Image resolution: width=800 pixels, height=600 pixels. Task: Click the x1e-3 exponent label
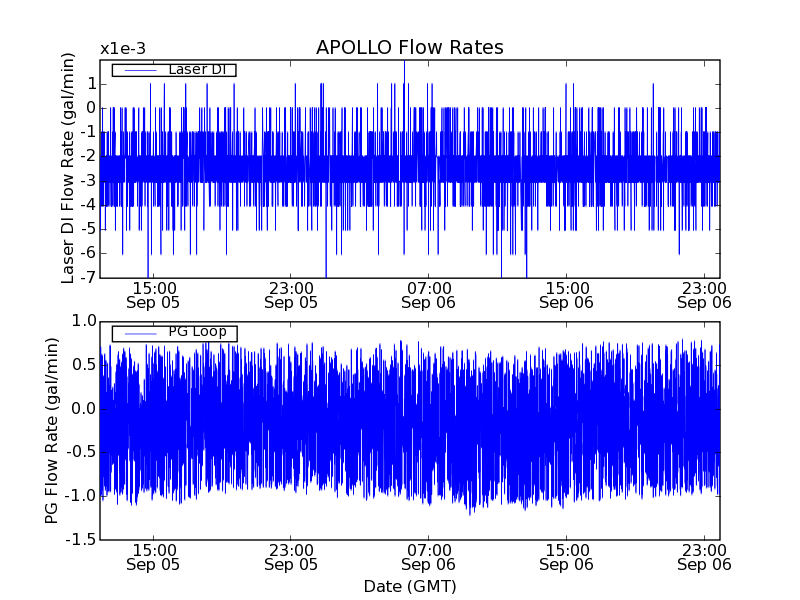[124, 49]
